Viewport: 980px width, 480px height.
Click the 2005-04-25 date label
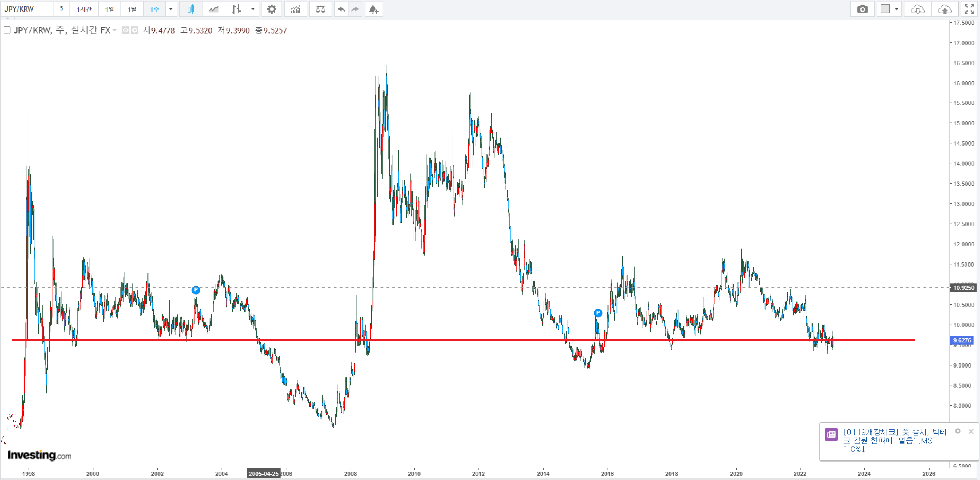[263, 474]
